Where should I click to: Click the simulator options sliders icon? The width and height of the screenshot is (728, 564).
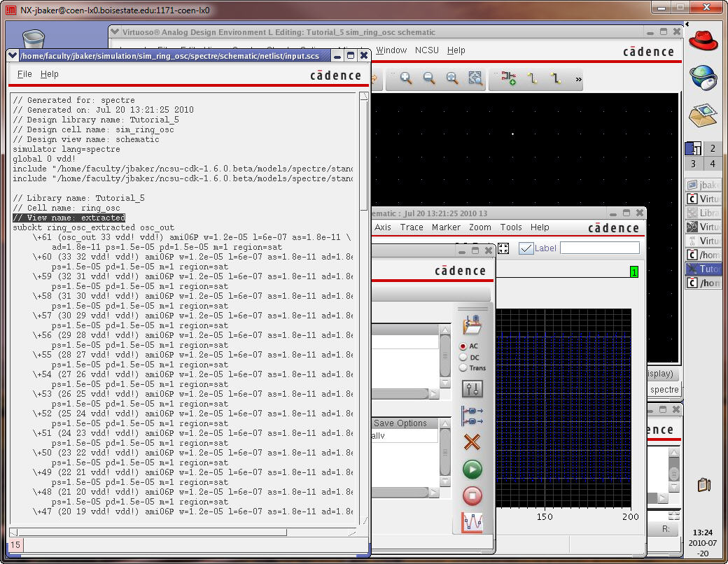pyautogui.click(x=472, y=389)
